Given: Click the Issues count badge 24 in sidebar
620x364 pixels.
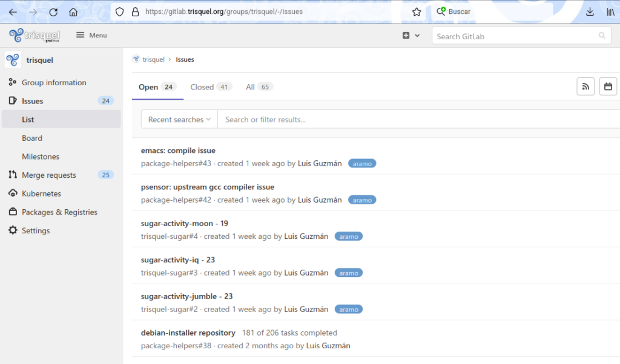Looking at the screenshot, I should coord(105,101).
